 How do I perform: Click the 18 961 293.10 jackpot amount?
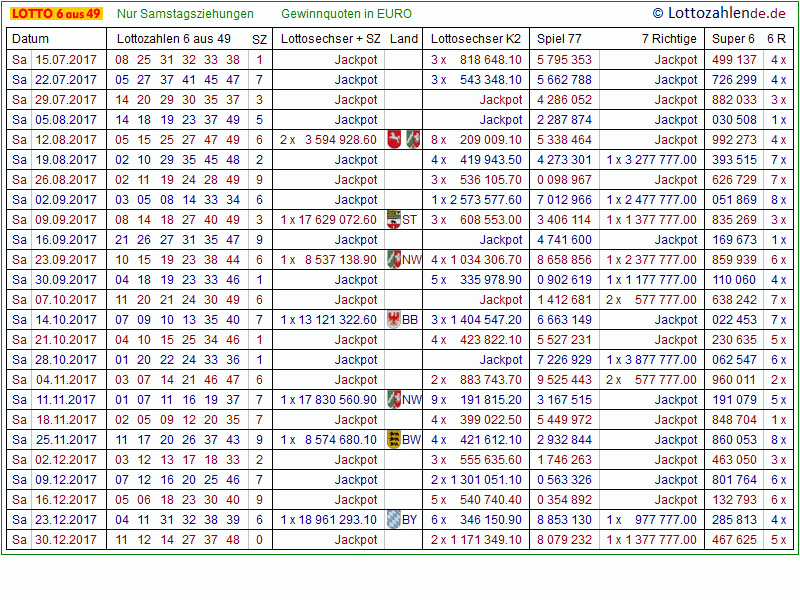(336, 520)
